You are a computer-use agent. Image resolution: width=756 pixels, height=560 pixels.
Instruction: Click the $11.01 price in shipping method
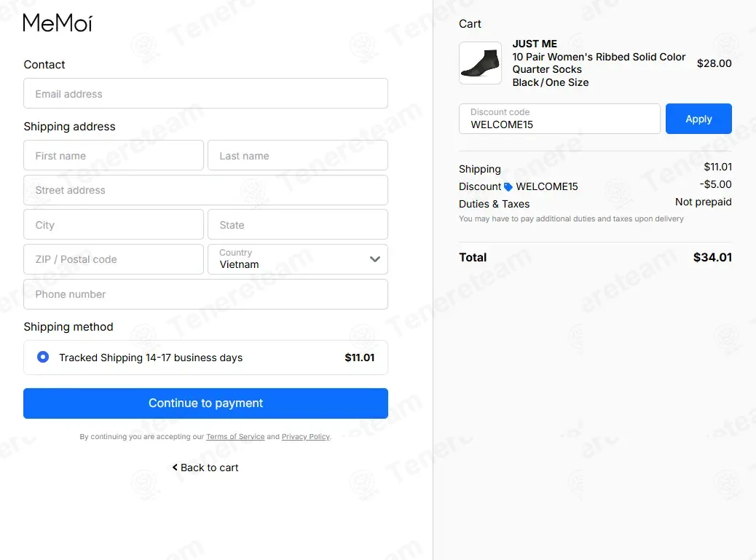(x=360, y=358)
